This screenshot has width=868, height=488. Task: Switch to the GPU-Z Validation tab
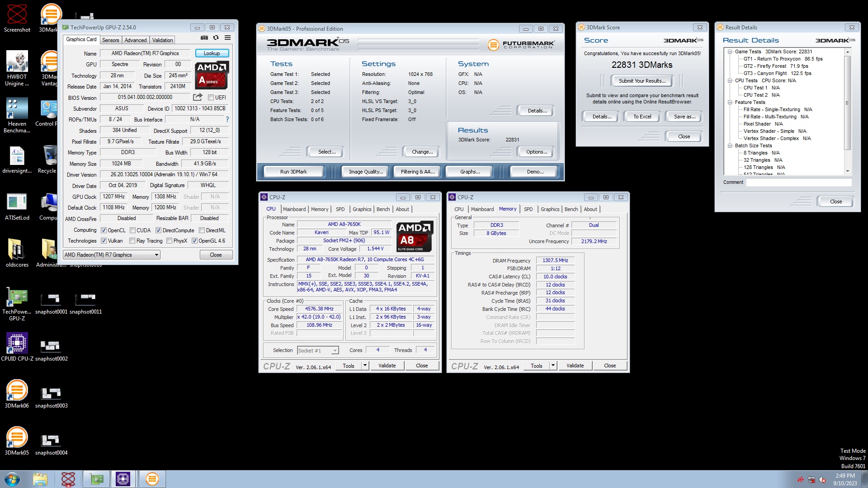162,40
